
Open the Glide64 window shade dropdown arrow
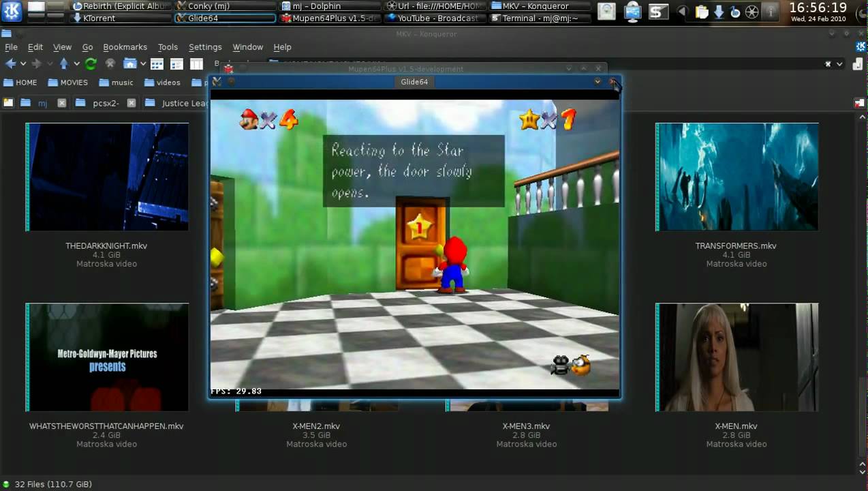click(x=598, y=82)
